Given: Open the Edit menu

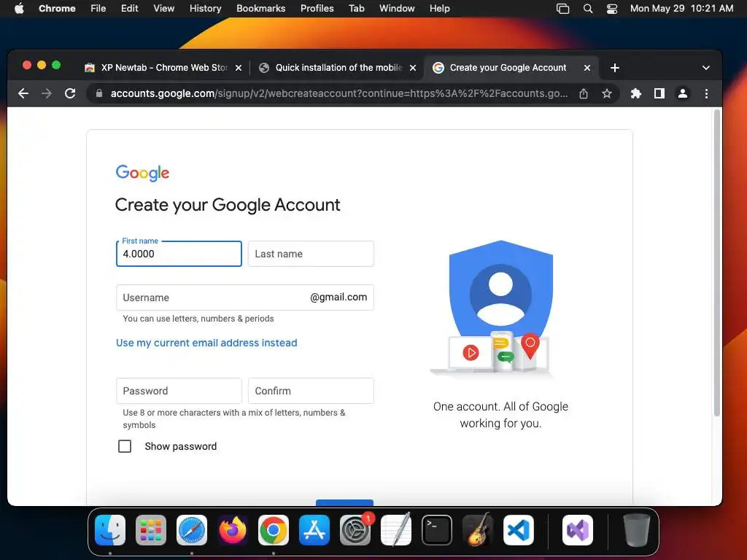Looking at the screenshot, I should (x=129, y=9).
